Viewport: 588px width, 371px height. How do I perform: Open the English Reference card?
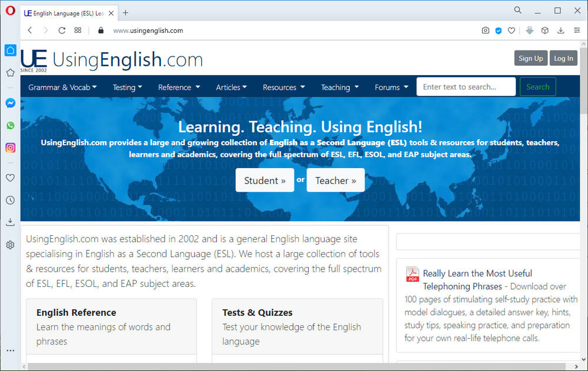[x=111, y=326]
